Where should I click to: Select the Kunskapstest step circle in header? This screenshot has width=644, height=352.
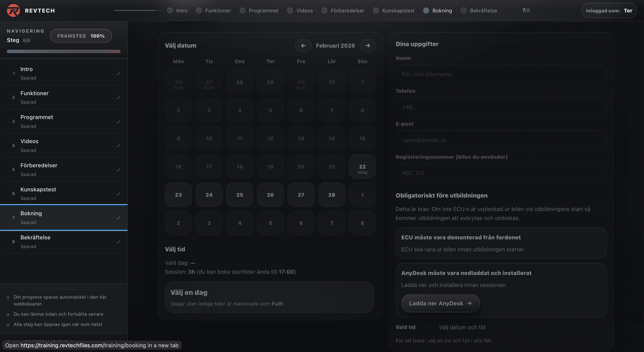[376, 10]
